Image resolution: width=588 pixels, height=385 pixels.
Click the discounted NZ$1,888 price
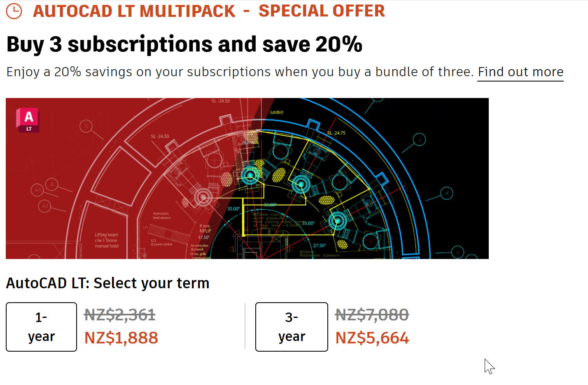121,338
